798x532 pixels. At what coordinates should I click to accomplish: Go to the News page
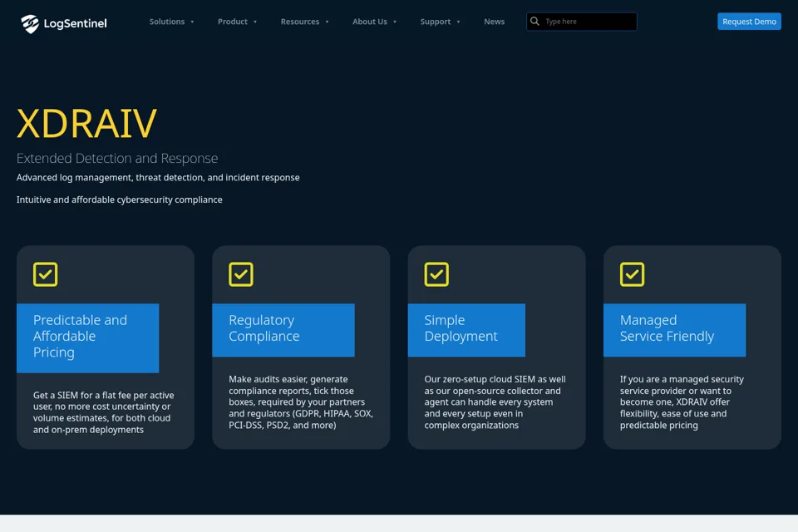click(494, 22)
